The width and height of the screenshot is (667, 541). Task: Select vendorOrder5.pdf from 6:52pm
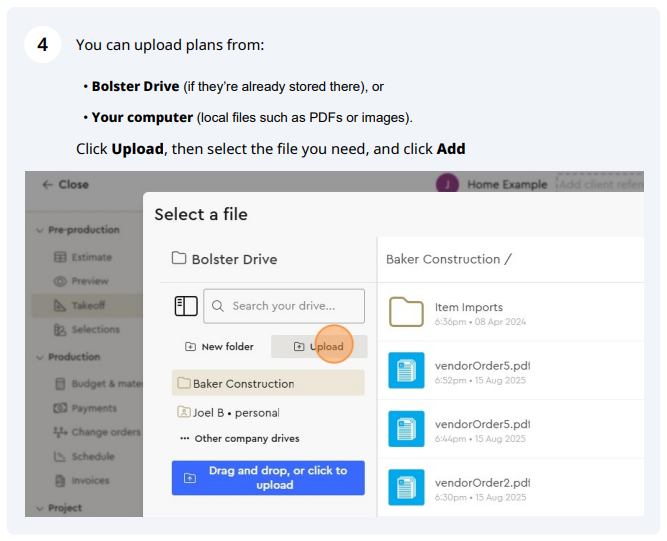[510, 370]
